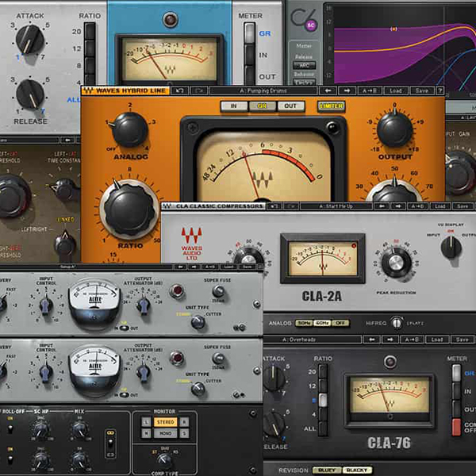The image size is (476, 476).
Task: Flip upper unit's IN/OUT bypass switch
Action: click(x=124, y=328)
